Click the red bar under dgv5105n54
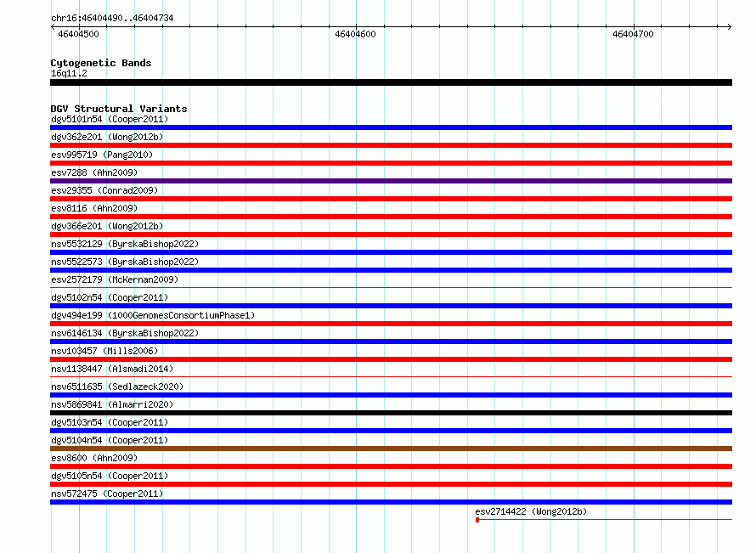Image resolution: width=756 pixels, height=553 pixels. pos(391,484)
